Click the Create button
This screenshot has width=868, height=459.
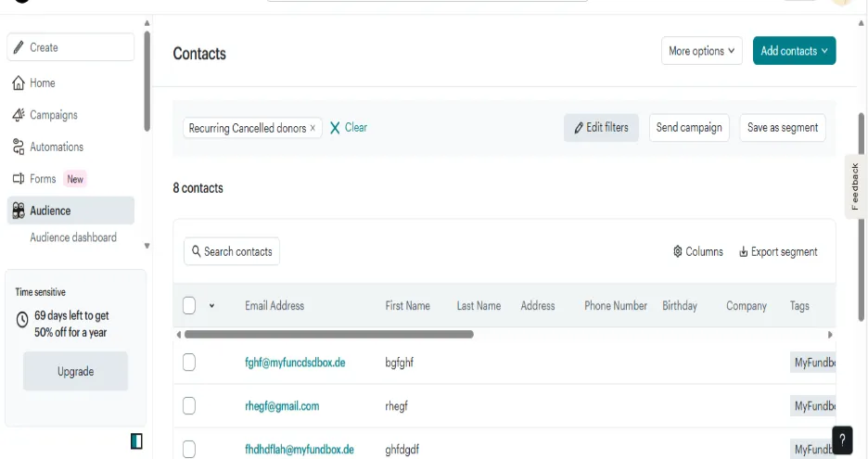pos(70,47)
